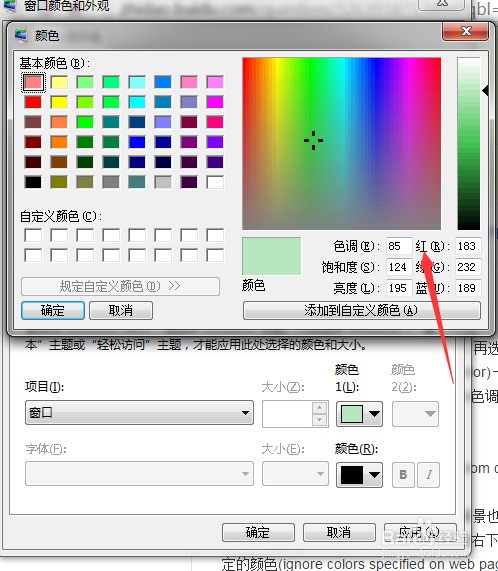Pick the pure red basic color swatch

(33, 102)
